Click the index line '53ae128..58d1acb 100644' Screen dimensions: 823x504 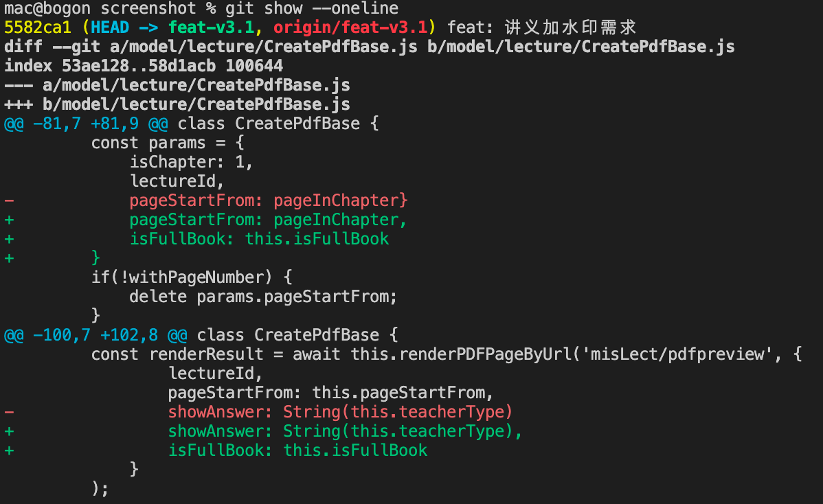[x=144, y=66]
